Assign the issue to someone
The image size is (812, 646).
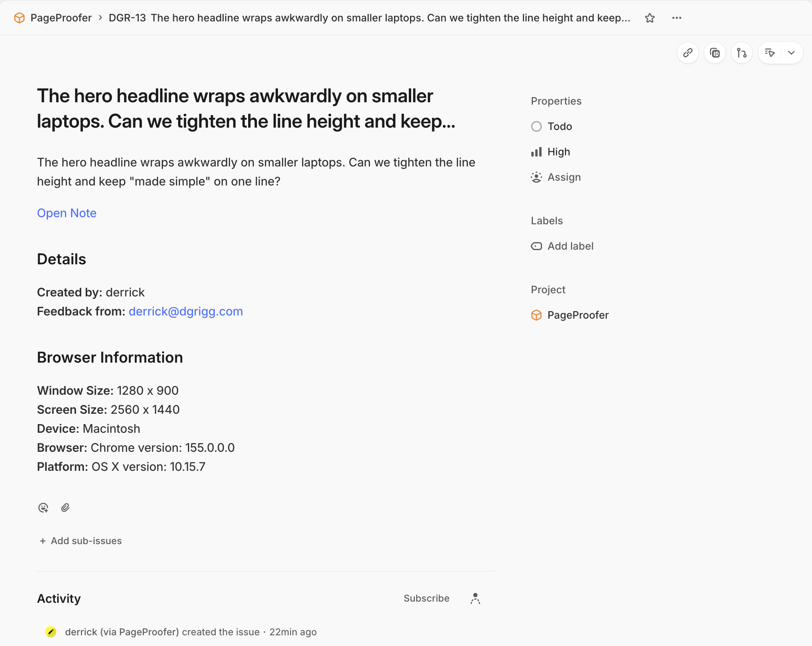coord(556,177)
